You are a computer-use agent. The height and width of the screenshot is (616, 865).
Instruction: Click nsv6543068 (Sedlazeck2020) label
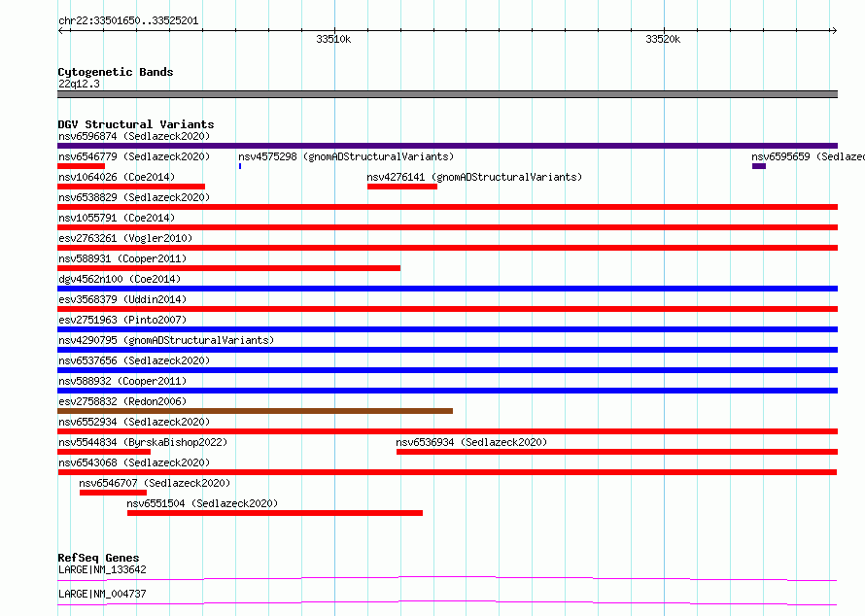(134, 462)
